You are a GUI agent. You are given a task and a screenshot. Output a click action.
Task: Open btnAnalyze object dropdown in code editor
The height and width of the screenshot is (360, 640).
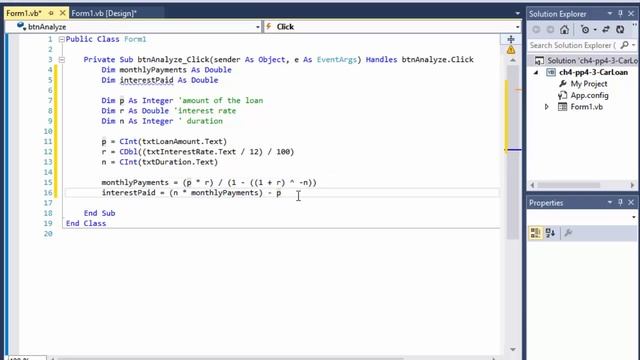coord(258,27)
